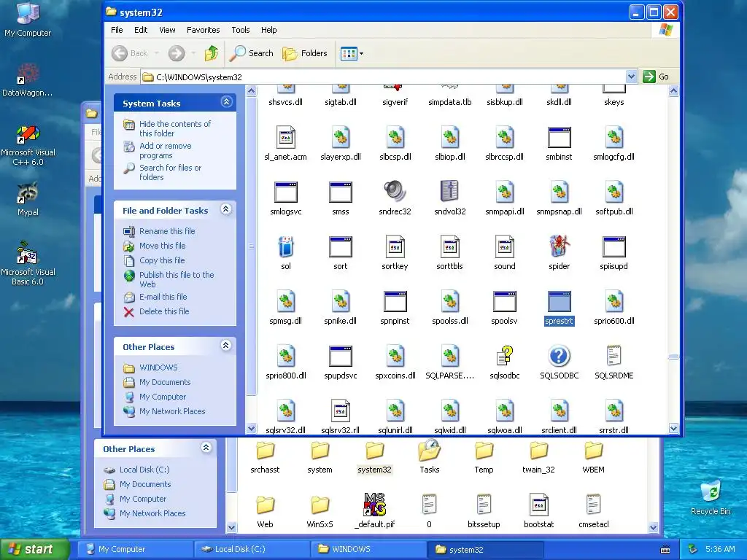
Task: Switch to My Computer taskbar button
Action: tap(135, 549)
